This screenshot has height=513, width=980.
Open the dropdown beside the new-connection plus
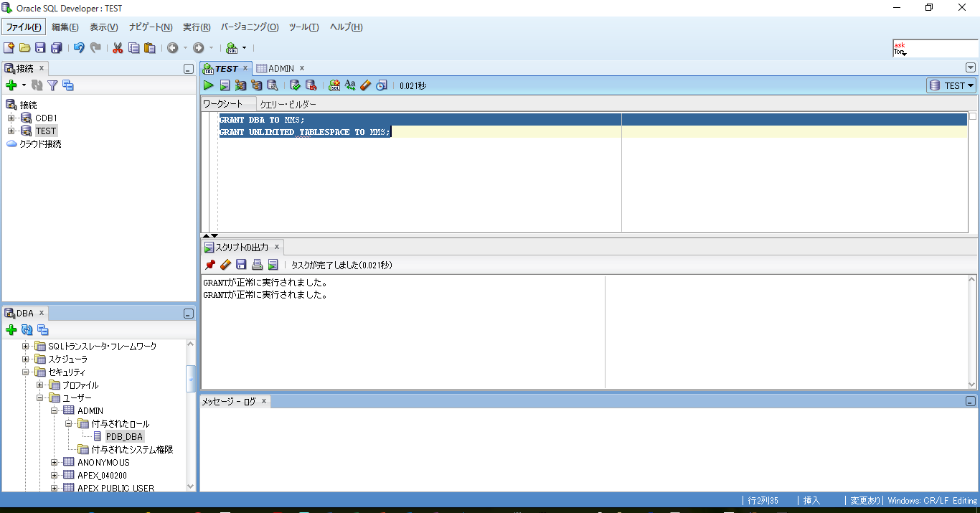pos(24,85)
